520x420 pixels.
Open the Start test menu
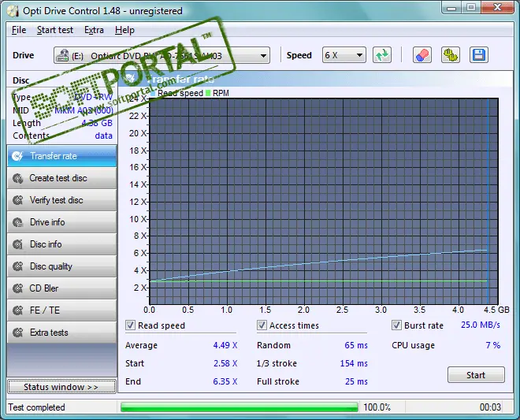tap(54, 30)
